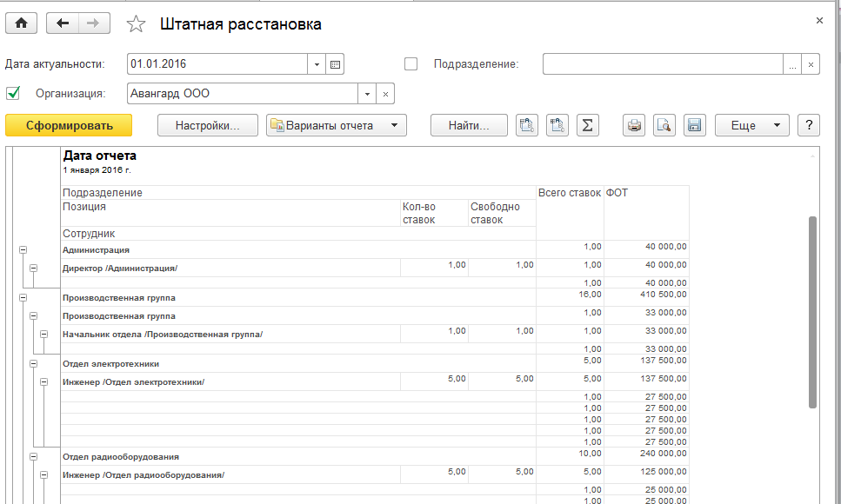The height and width of the screenshot is (504, 841).
Task: Go to the home page icon
Action: (x=22, y=23)
